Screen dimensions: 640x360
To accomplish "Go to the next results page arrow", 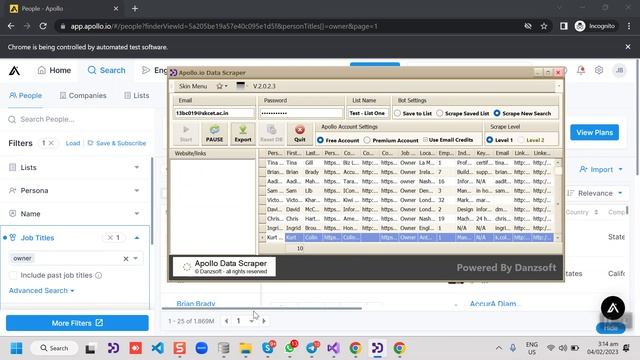I will 264,321.
